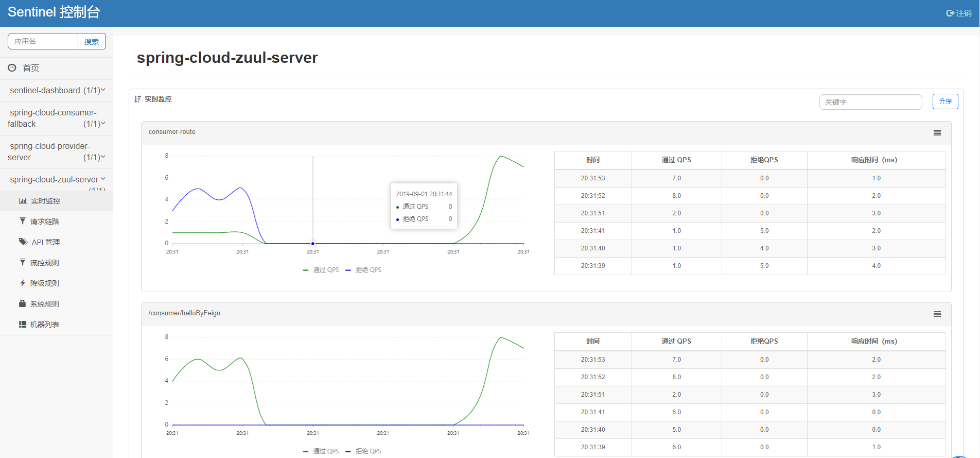Open 机器列表 menu item
The image size is (980, 458).
[x=57, y=325]
